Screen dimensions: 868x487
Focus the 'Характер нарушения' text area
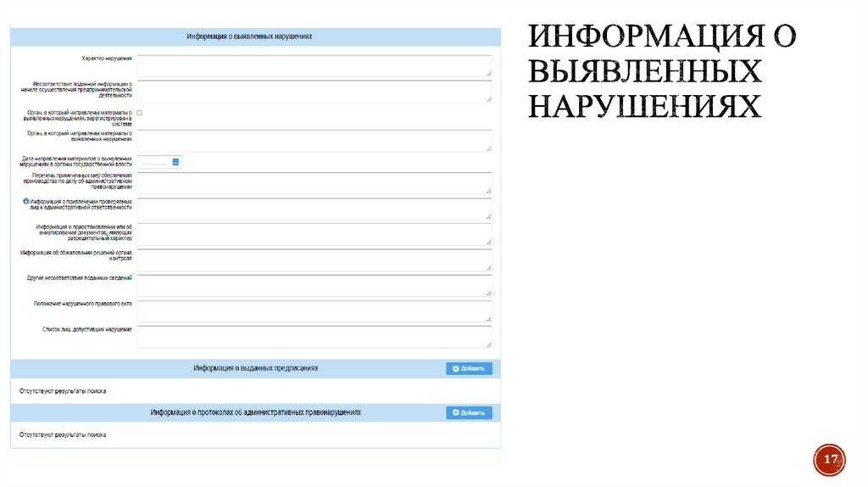click(314, 65)
